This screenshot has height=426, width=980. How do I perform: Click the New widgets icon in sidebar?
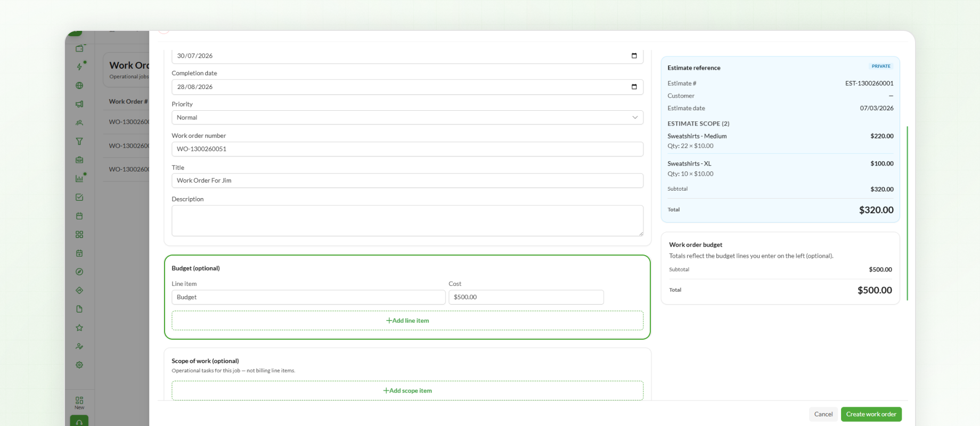79,402
